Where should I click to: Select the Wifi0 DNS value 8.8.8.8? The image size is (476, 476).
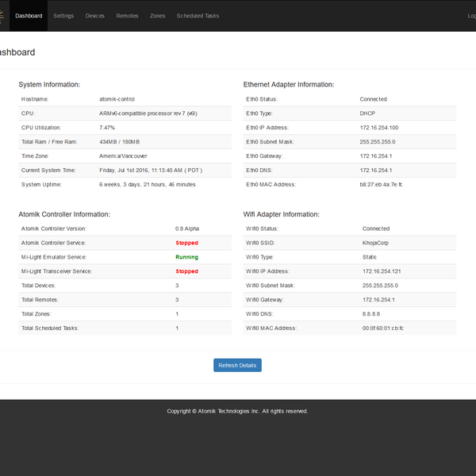[x=372, y=313]
